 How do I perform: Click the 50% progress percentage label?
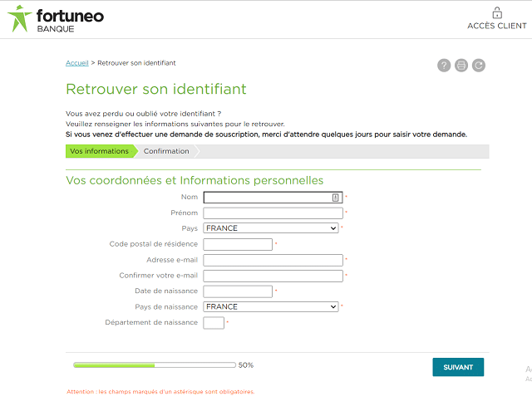pos(246,365)
